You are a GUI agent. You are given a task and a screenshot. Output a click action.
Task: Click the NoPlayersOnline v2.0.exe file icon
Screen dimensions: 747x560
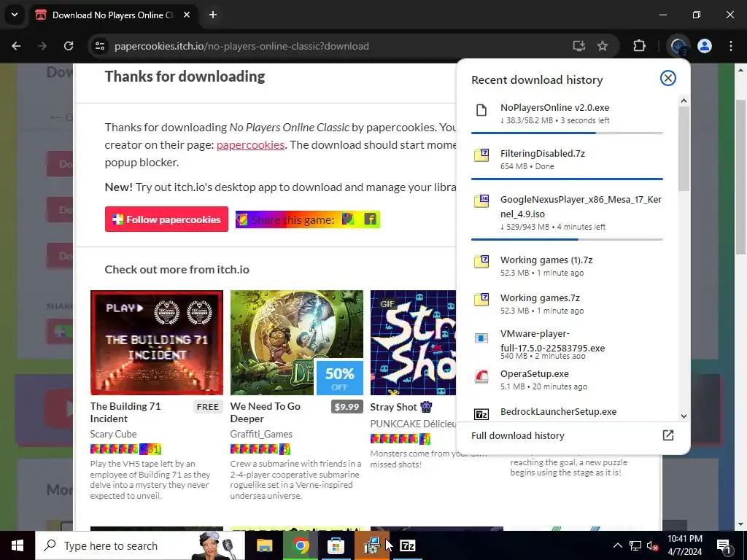click(481, 110)
